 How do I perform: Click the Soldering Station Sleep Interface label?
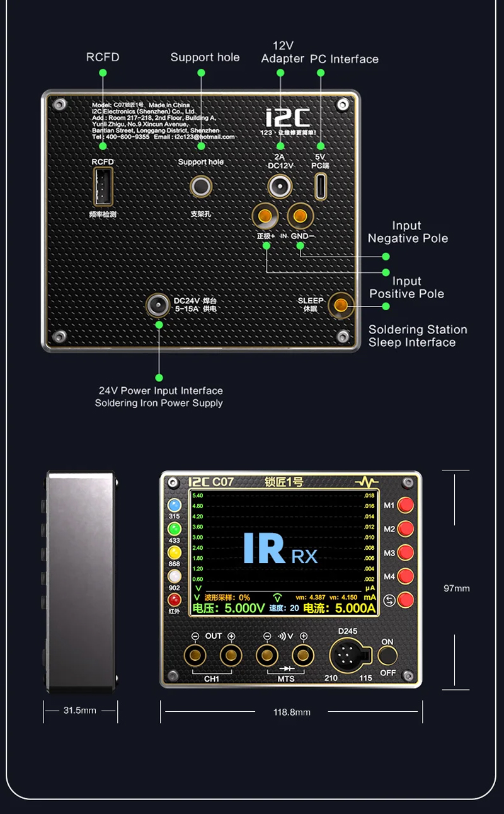pos(418,336)
